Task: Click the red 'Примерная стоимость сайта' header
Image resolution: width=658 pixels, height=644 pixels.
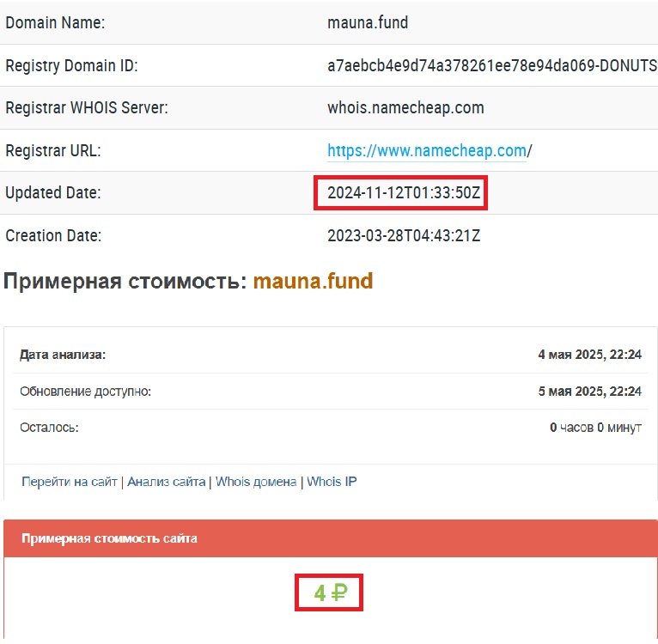Action: click(x=109, y=538)
